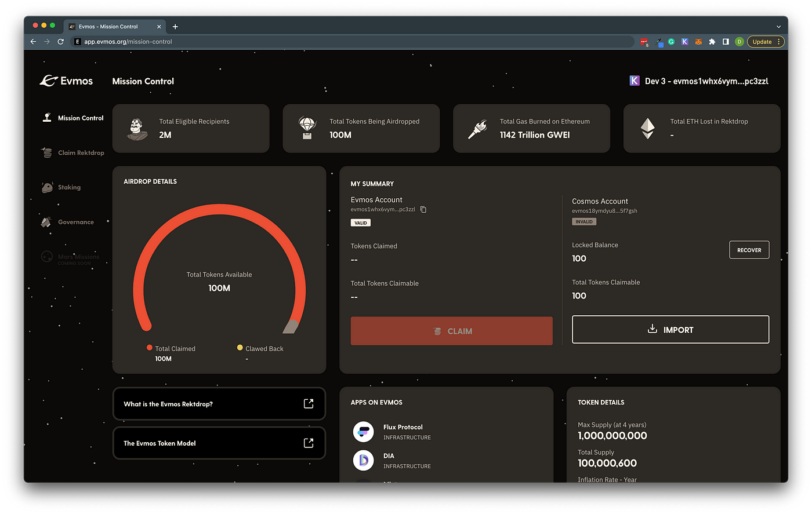Click the RECOVER button

point(749,250)
